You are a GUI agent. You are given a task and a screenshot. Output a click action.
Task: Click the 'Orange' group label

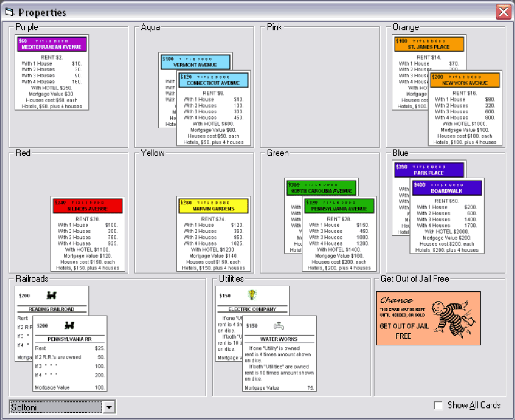click(406, 27)
